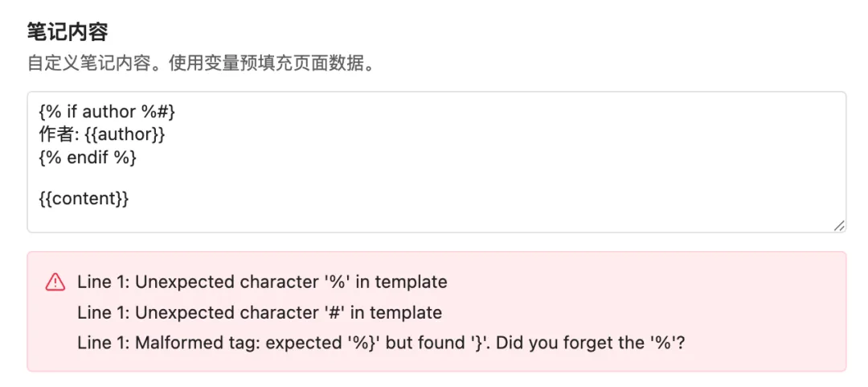The height and width of the screenshot is (387, 868).
Task: Click the '作者' label inside the textarea
Action: [x=57, y=134]
